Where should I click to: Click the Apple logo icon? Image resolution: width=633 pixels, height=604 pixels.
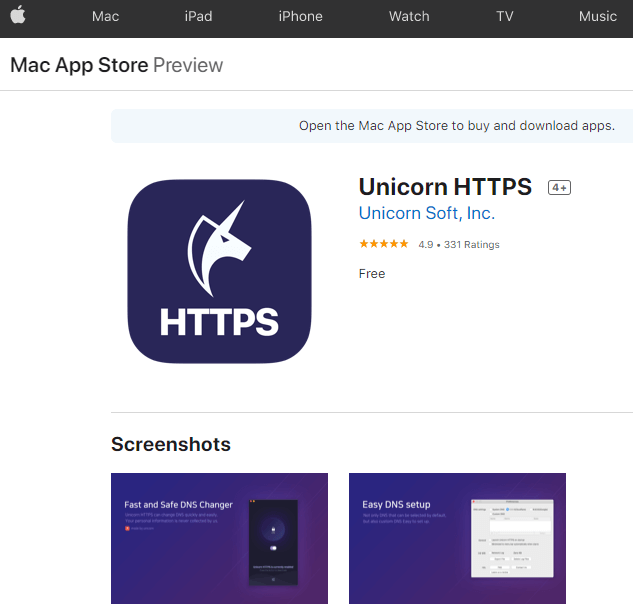(x=18, y=16)
